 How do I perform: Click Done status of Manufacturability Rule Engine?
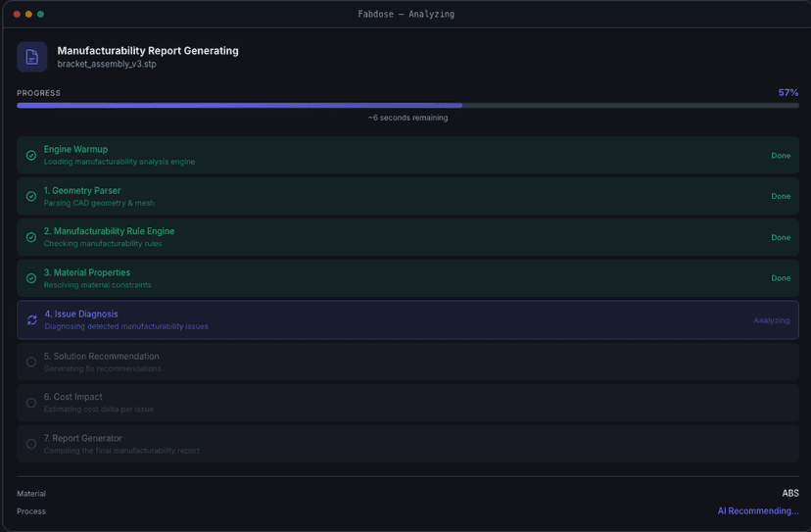click(781, 237)
